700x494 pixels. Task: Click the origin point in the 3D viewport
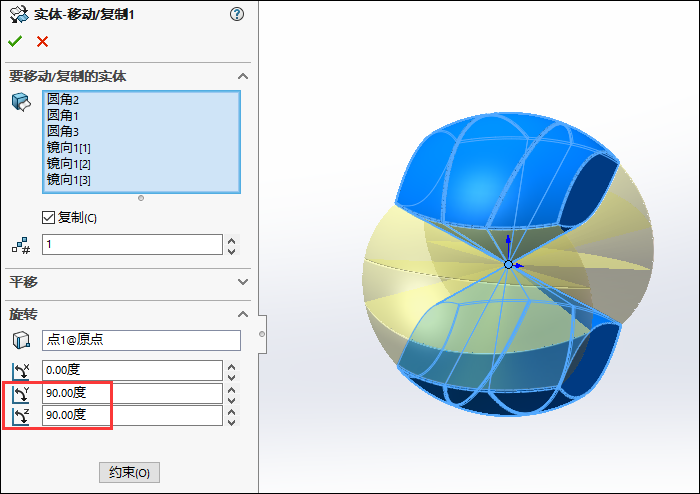[508, 265]
